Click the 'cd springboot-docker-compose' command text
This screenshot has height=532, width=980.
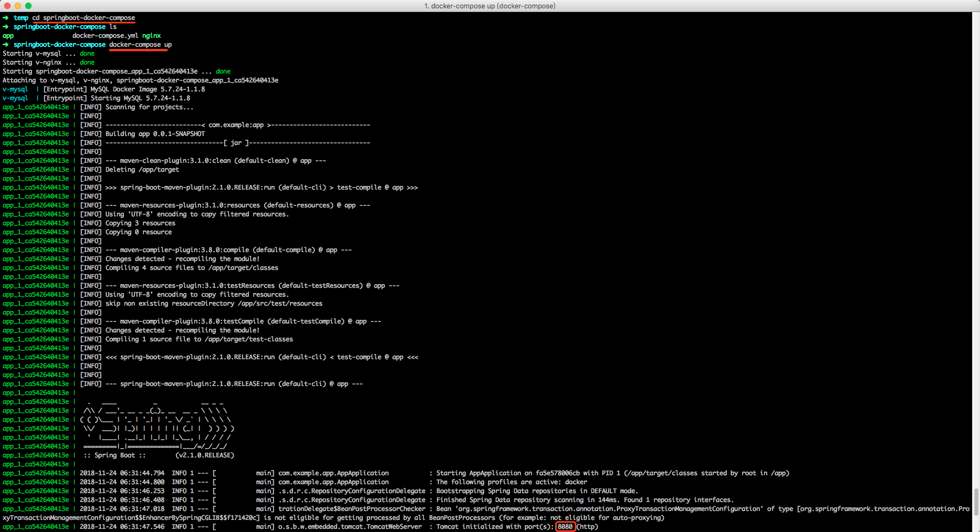pyautogui.click(x=84, y=18)
